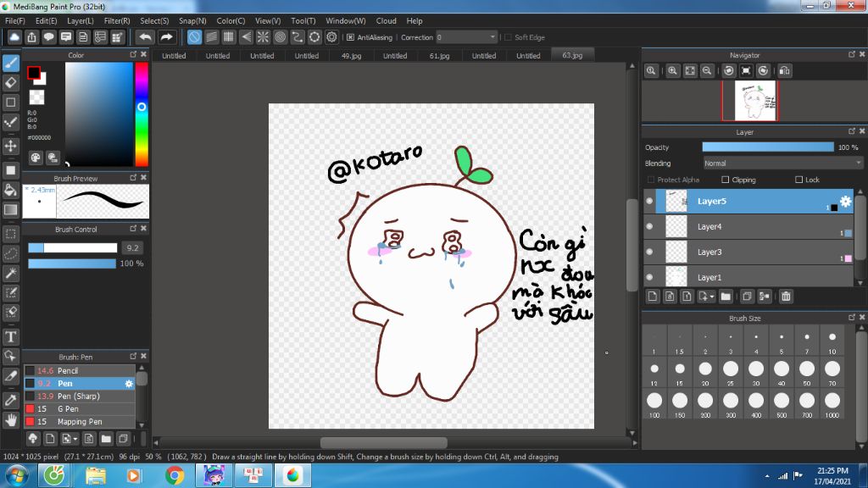This screenshot has width=868, height=488.
Task: Select the Pencil brush
Action: [80, 371]
